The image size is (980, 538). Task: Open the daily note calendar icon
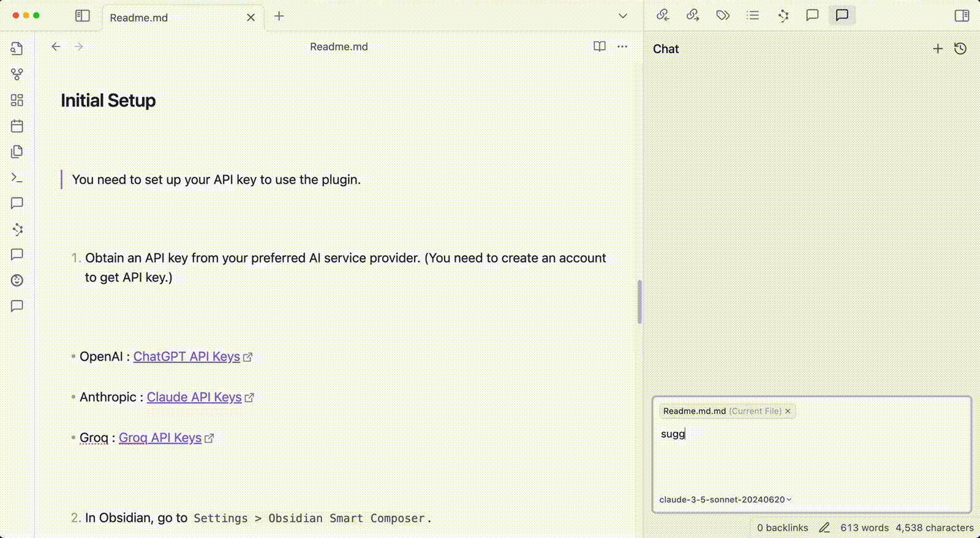point(17,126)
